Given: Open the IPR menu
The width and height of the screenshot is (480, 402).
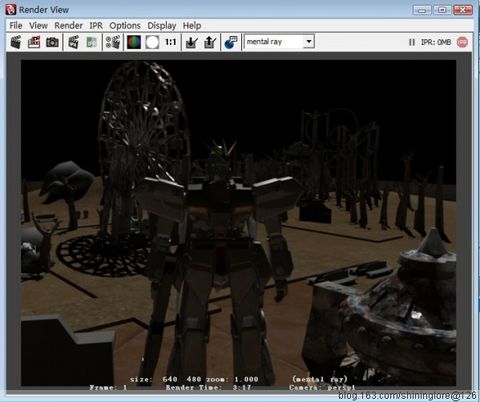Looking at the screenshot, I should tap(96, 26).
